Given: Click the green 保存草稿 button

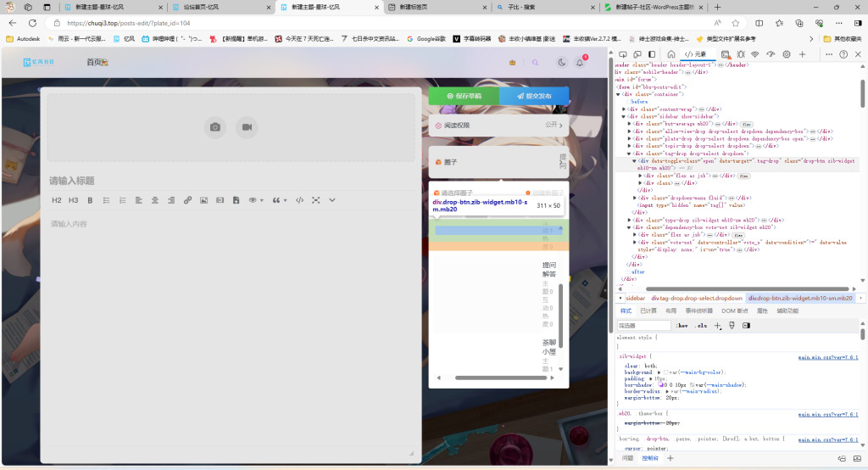Looking at the screenshot, I should tap(463, 96).
